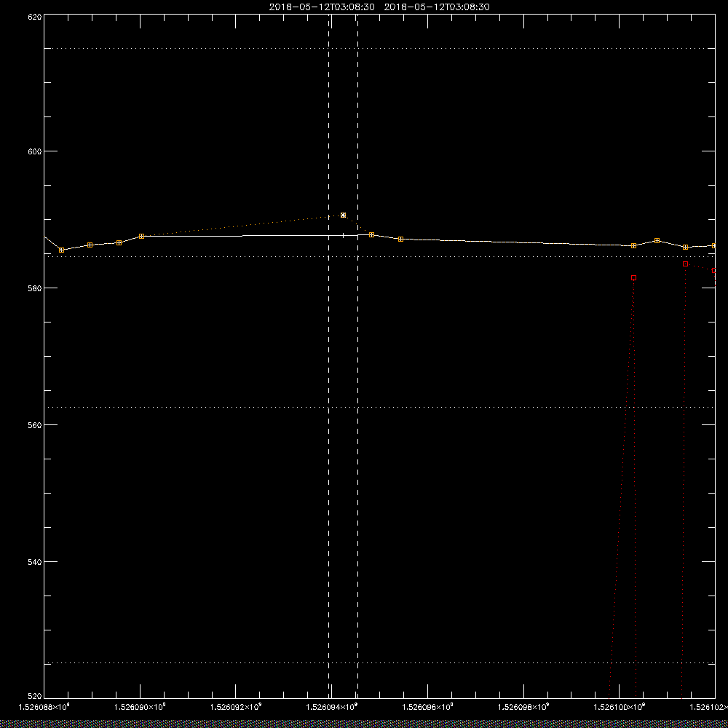Pick the red square marker near 583.5

point(685,264)
